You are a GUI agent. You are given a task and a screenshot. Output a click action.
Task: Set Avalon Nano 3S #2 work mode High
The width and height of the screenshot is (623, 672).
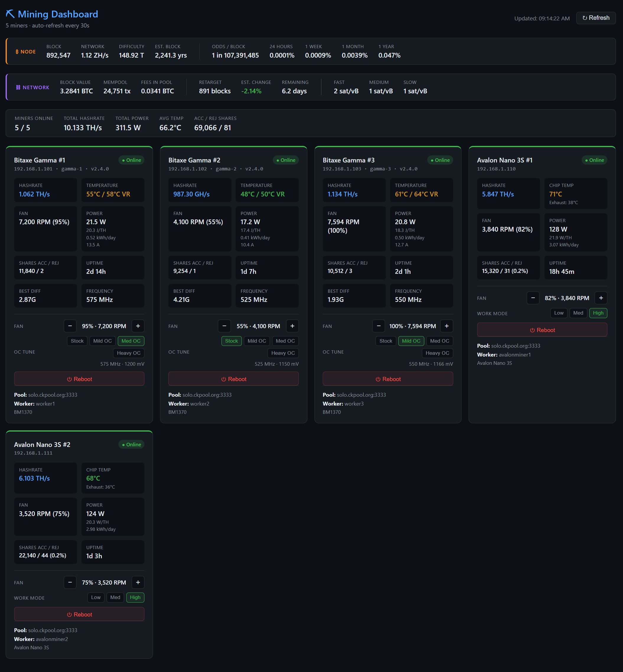click(135, 598)
